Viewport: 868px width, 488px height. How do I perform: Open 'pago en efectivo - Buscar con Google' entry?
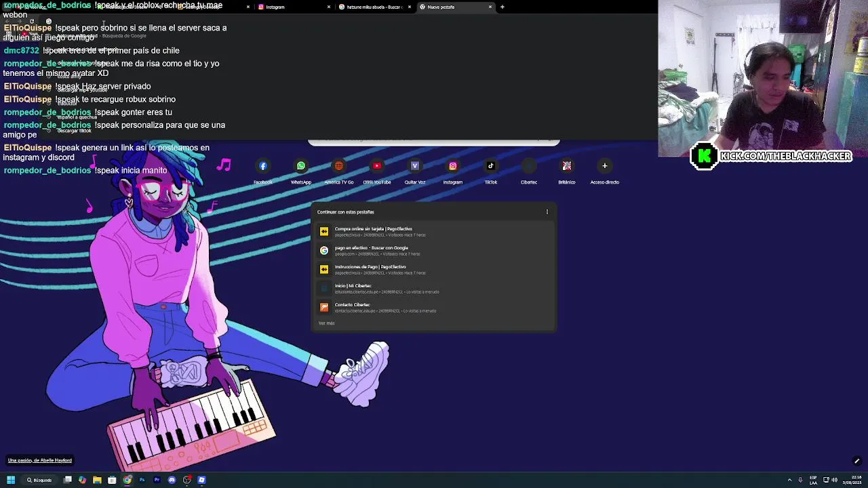pyautogui.click(x=434, y=251)
